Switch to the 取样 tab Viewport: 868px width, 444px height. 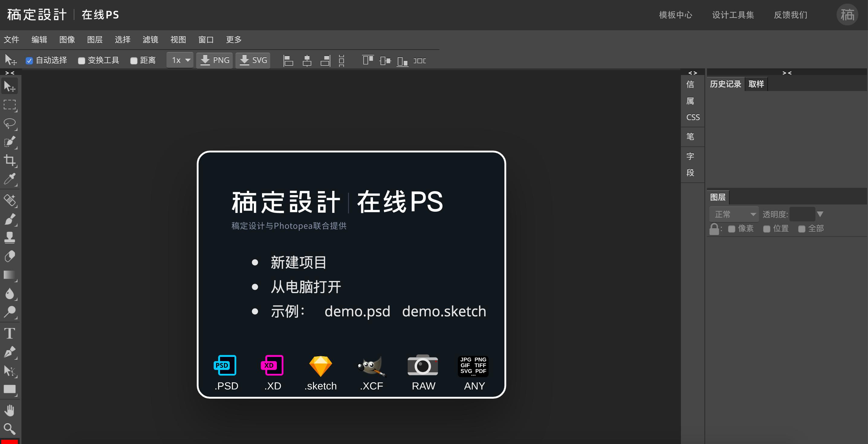click(x=756, y=84)
